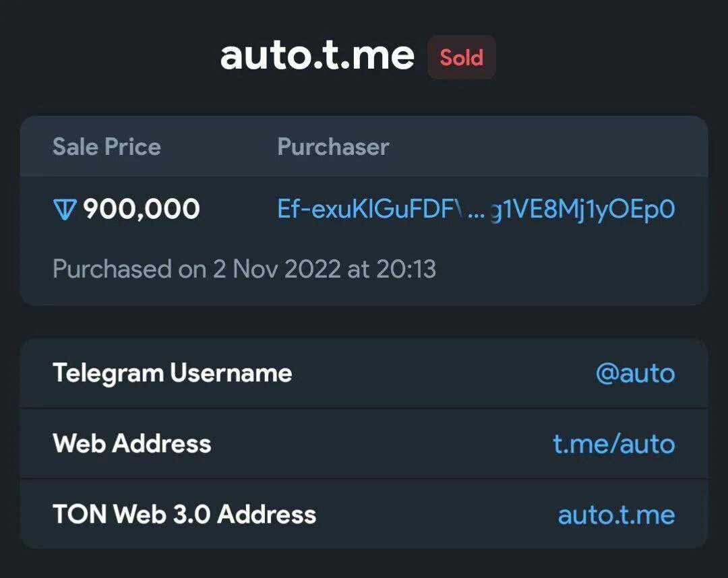Click the Telegram Username label
728x578 pixels.
[x=172, y=373]
